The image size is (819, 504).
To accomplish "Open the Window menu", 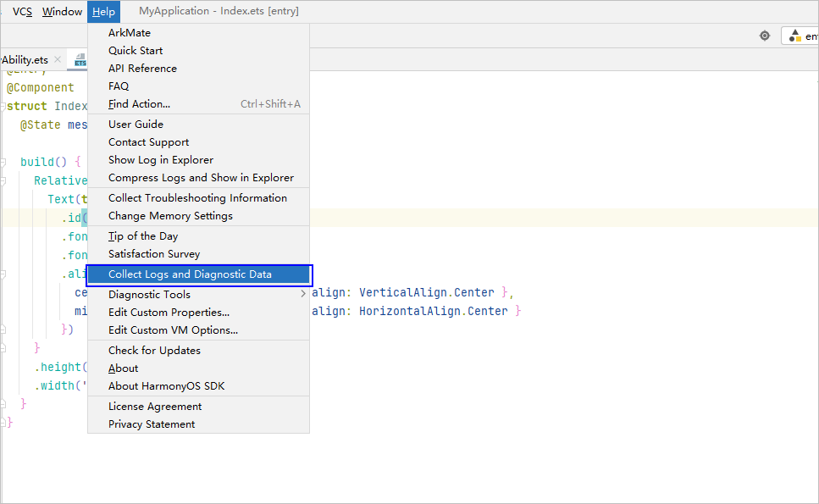I will pos(62,12).
